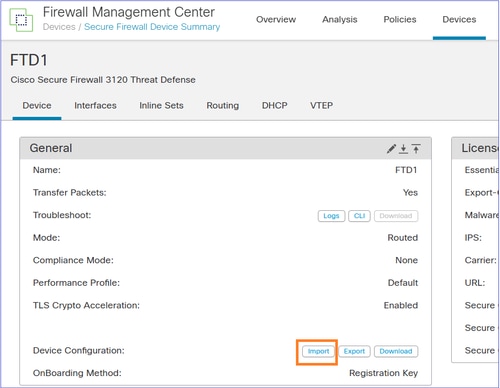Open the Analysis menu

pos(340,20)
